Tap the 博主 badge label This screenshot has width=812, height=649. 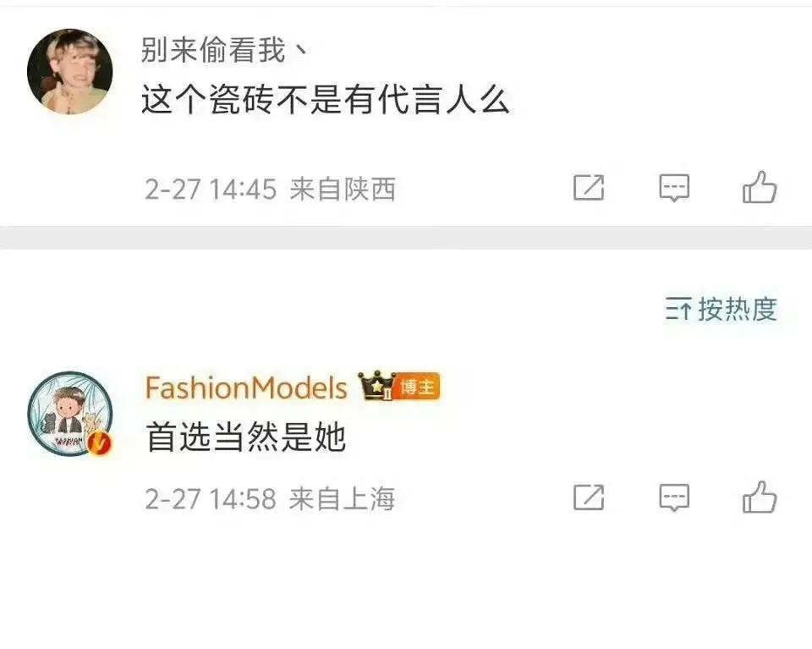point(417,387)
